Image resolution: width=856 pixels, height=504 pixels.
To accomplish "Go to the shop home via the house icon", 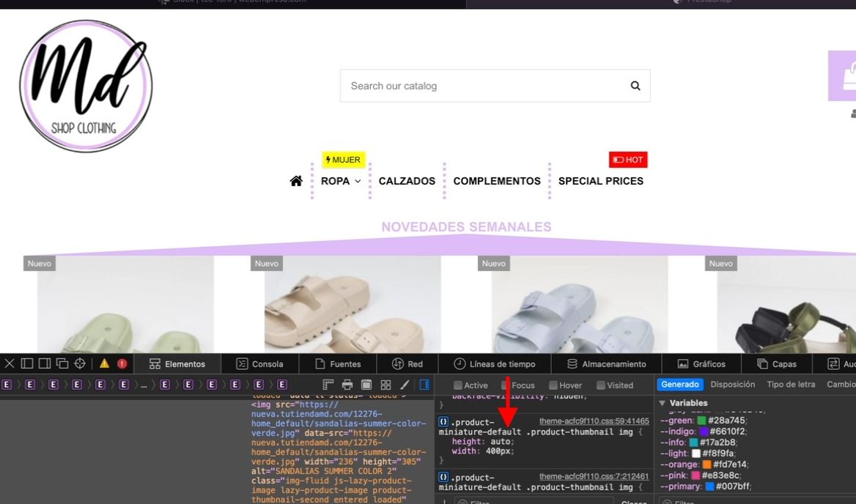I will click(296, 180).
